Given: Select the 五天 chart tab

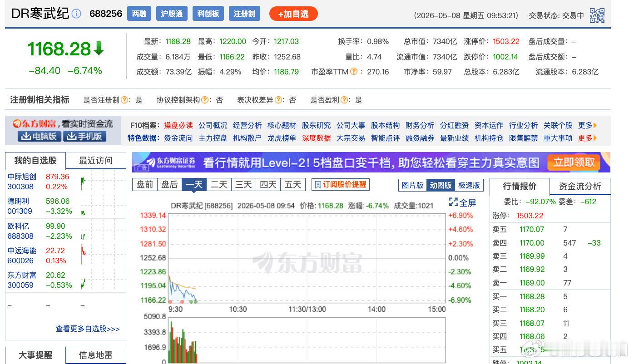Looking at the screenshot, I should [292, 185].
